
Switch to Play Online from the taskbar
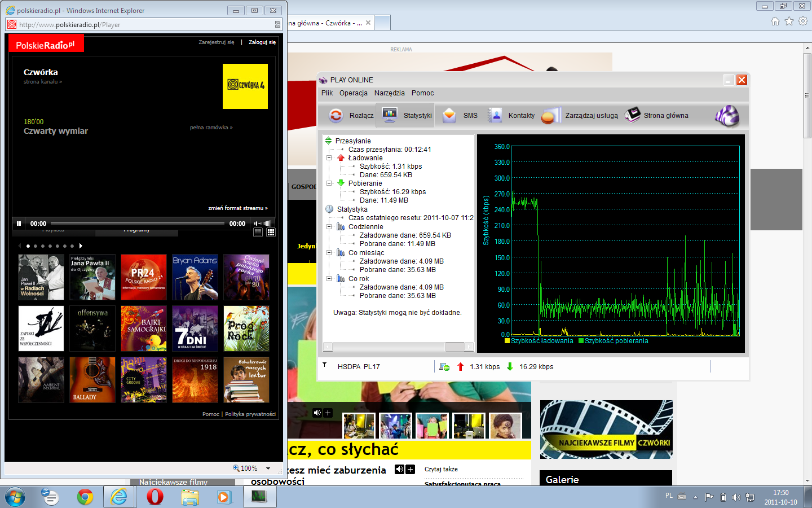(x=259, y=497)
